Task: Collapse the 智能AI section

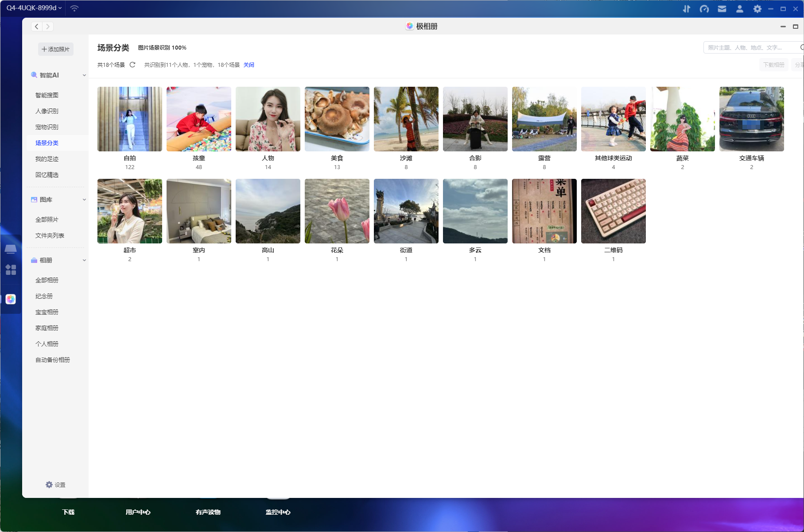Action: coord(84,75)
